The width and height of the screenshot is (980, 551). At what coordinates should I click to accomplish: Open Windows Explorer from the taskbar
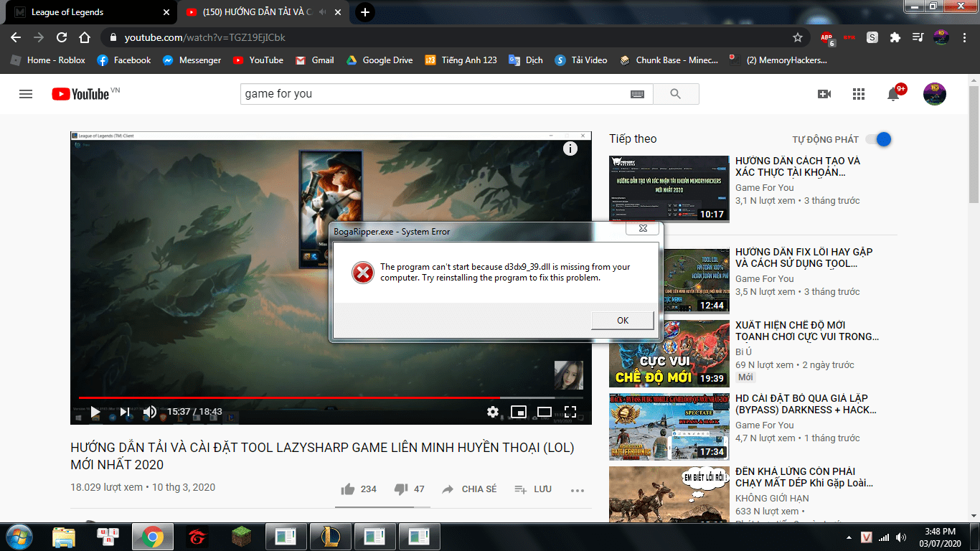(x=63, y=537)
